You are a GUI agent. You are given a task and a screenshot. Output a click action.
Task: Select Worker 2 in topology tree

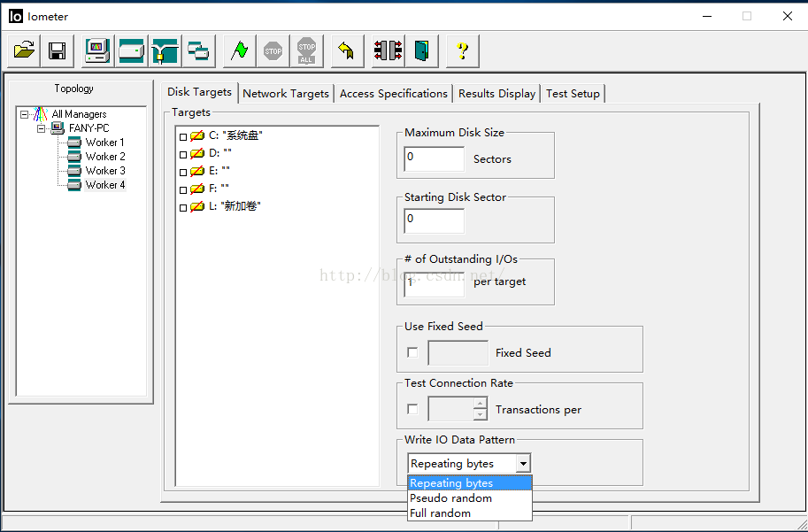pos(105,157)
